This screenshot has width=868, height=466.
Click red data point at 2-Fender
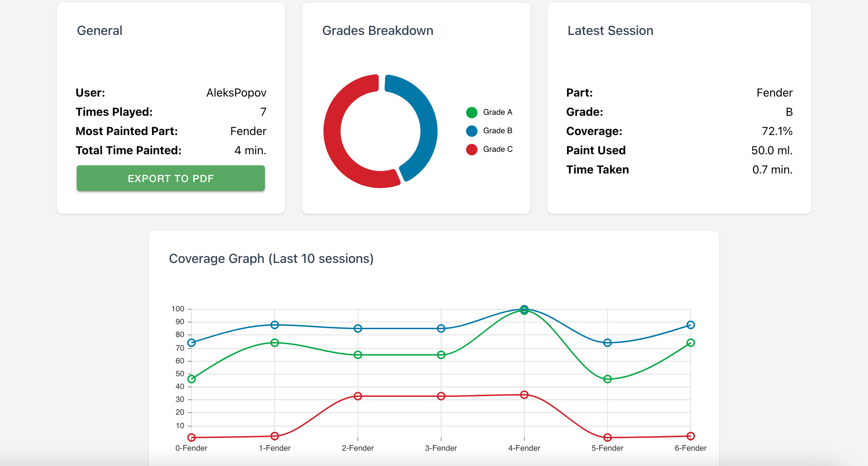point(358,396)
